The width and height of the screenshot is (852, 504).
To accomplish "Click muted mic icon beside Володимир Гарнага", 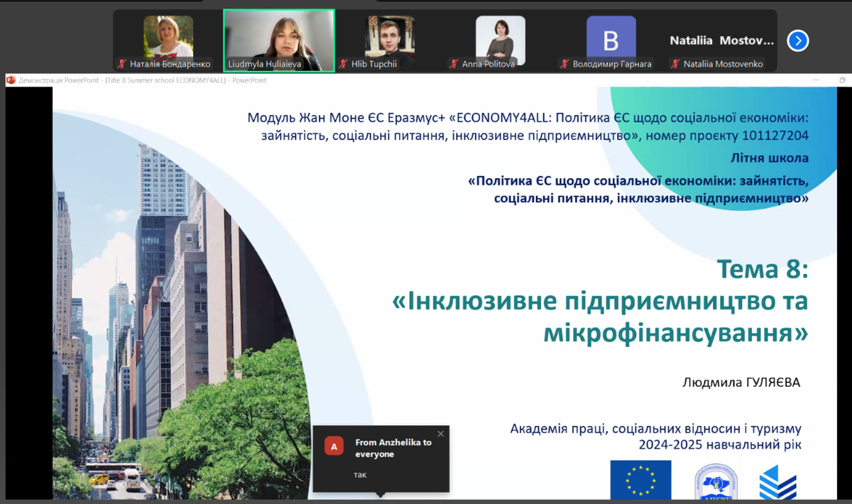I will tap(566, 64).
